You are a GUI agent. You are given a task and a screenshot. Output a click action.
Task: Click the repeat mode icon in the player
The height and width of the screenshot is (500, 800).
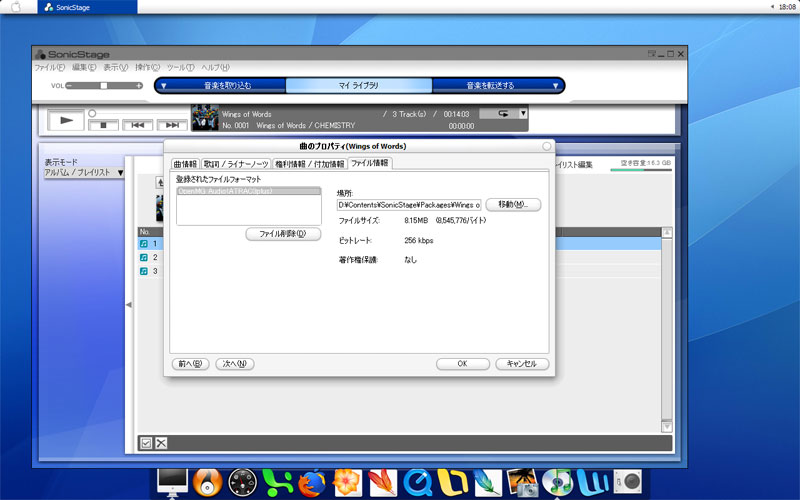coord(503,114)
